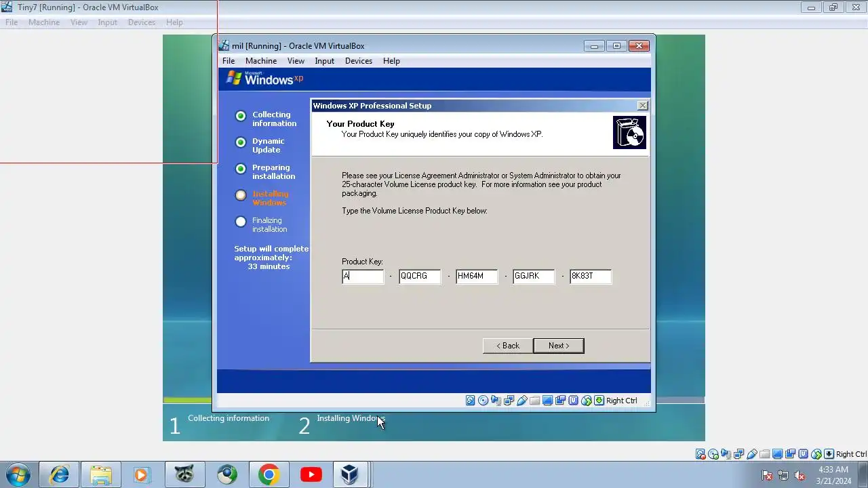Open View menu in mil window
Viewport: 868px width, 488px height.
296,61
